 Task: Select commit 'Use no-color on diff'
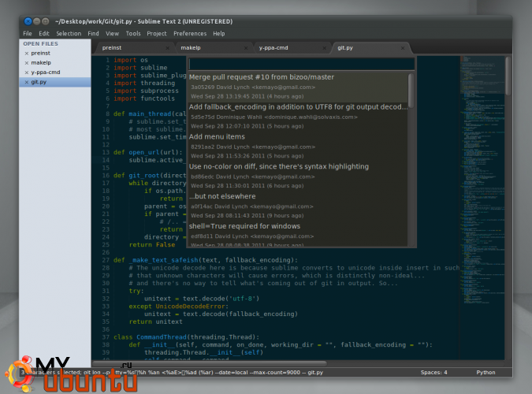click(298, 177)
